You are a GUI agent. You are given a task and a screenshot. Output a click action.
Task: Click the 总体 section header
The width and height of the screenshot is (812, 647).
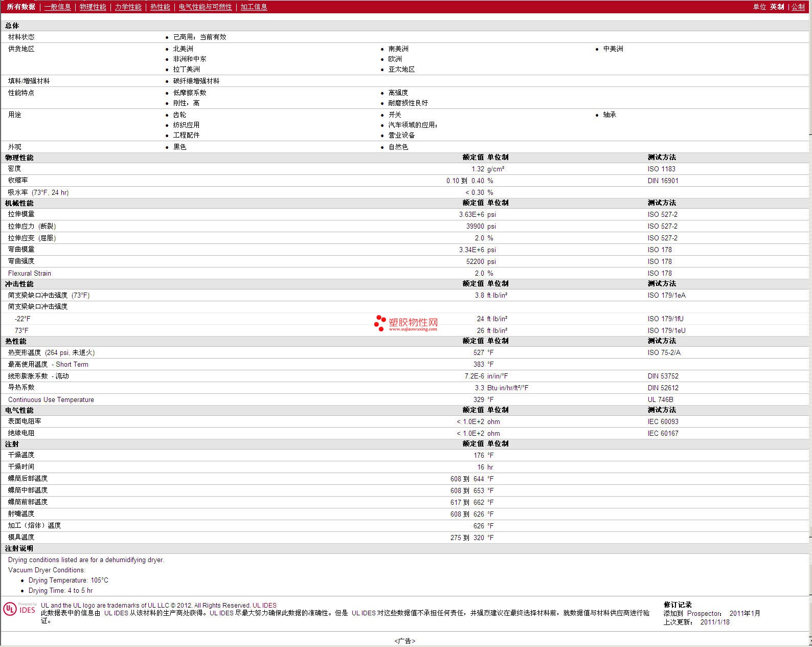point(12,26)
